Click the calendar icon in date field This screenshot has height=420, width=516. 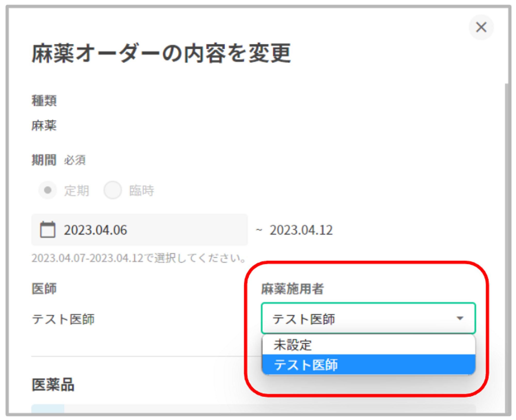click(47, 229)
